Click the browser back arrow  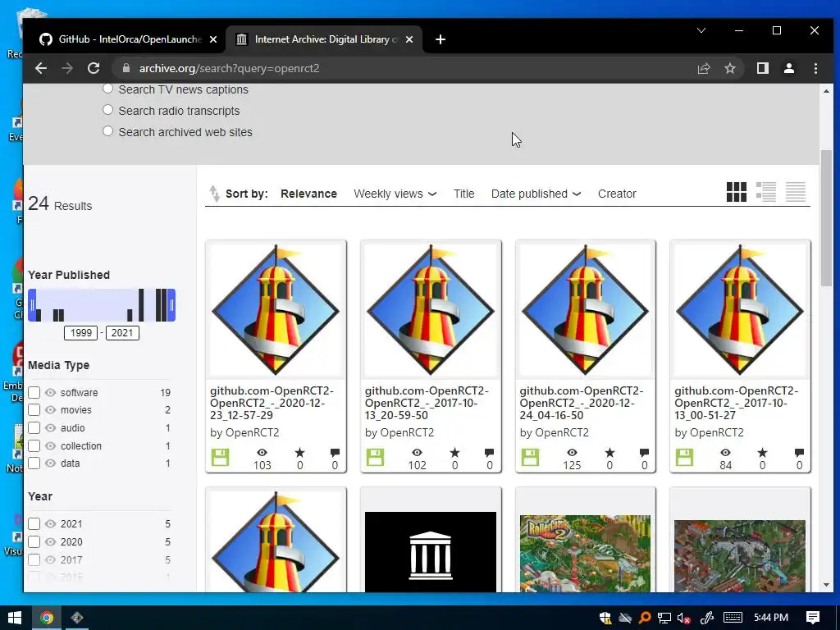coord(41,68)
